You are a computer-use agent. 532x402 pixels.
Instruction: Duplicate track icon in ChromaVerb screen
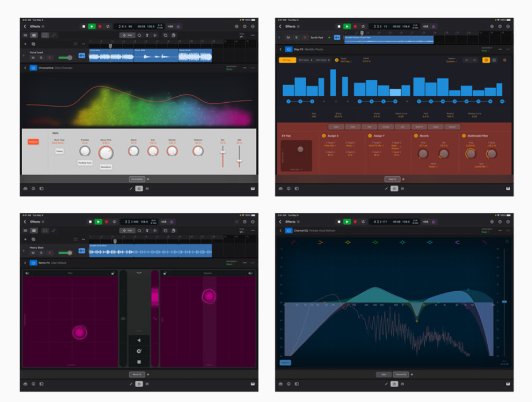(x=33, y=44)
